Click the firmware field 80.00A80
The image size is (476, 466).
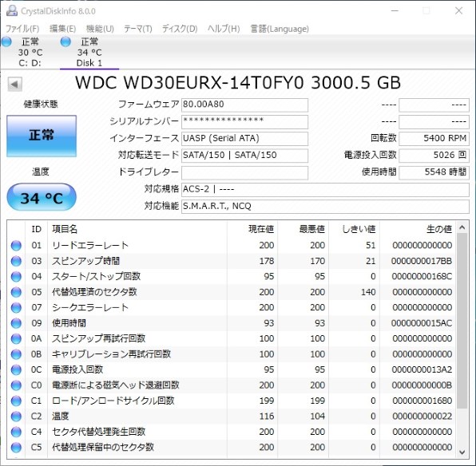244,105
